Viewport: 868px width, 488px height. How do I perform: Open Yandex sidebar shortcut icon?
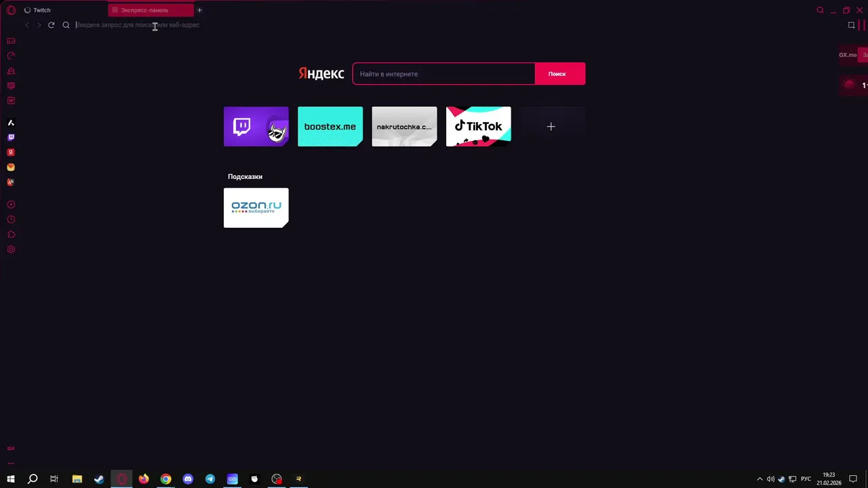click(x=11, y=152)
